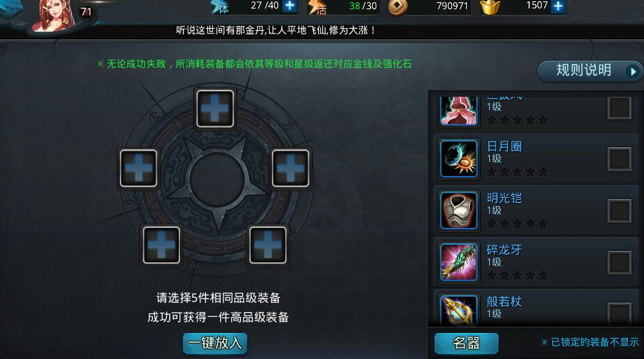Tap the top equipment slot plus icon
This screenshot has height=359, width=644.
tap(215, 109)
